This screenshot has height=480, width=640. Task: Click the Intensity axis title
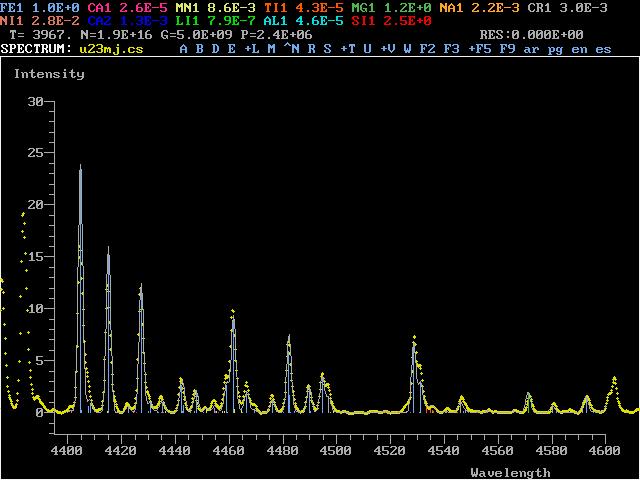pos(49,74)
